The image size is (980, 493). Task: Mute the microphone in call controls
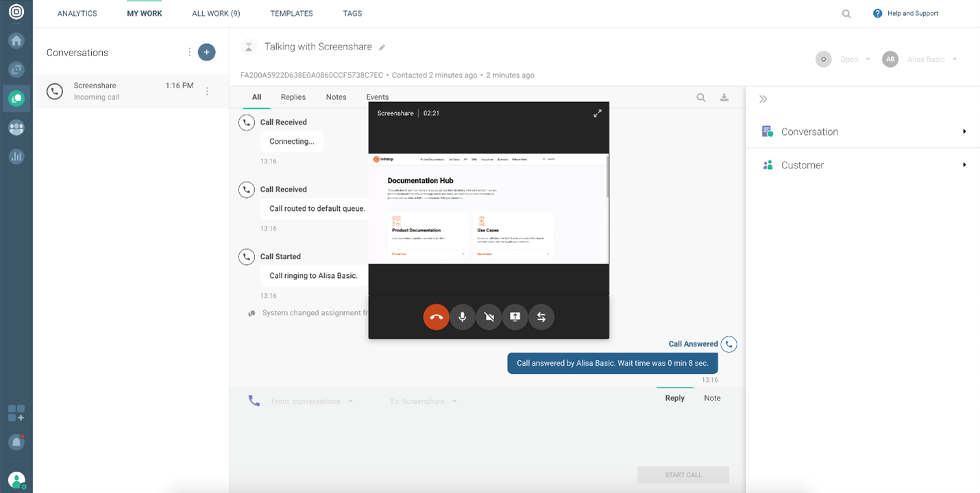pyautogui.click(x=463, y=317)
